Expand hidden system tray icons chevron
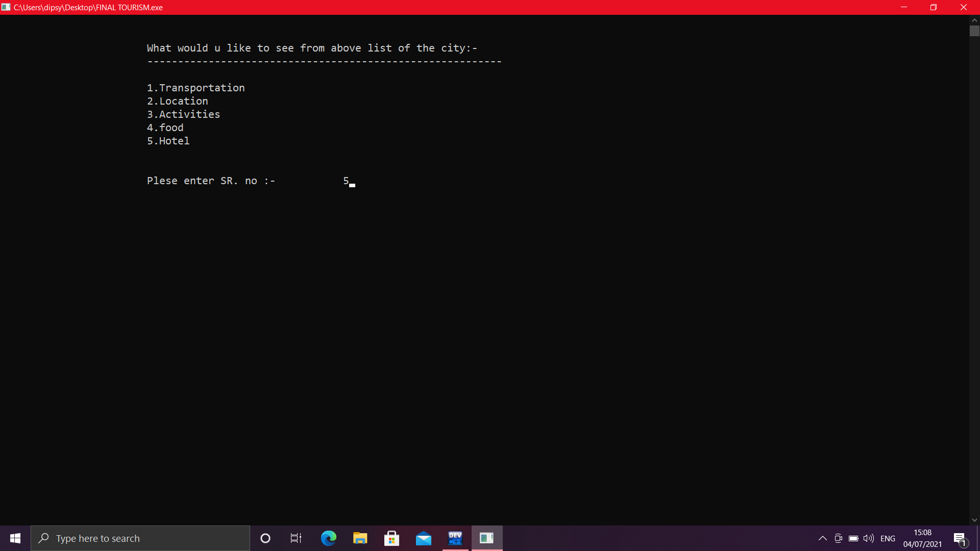The height and width of the screenshot is (551, 980). tap(822, 538)
